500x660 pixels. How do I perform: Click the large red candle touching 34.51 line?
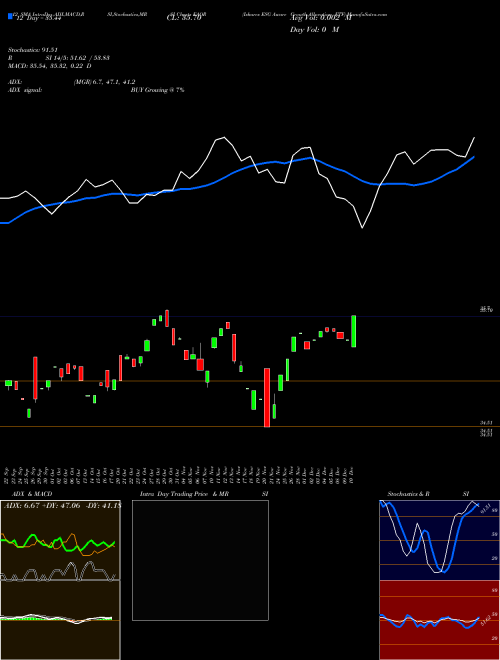click(x=267, y=398)
